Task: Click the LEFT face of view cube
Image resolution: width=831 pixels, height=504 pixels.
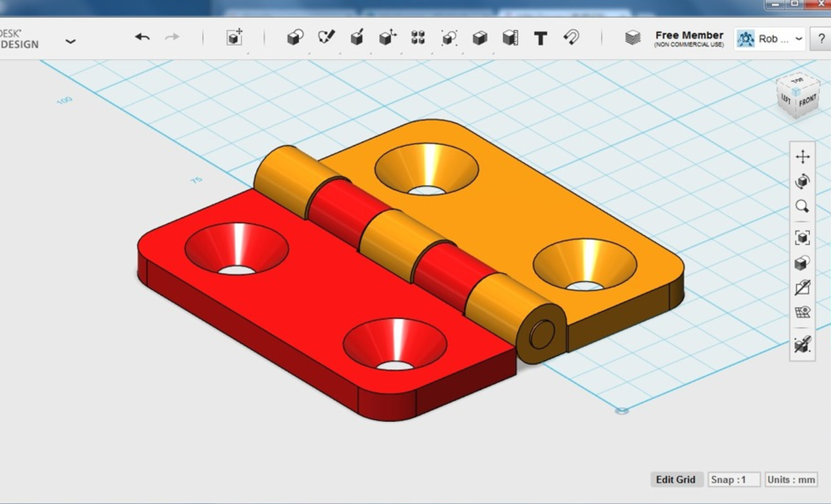Action: click(x=786, y=98)
